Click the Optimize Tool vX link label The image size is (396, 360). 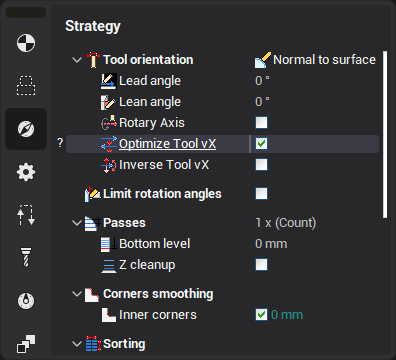[x=167, y=144]
